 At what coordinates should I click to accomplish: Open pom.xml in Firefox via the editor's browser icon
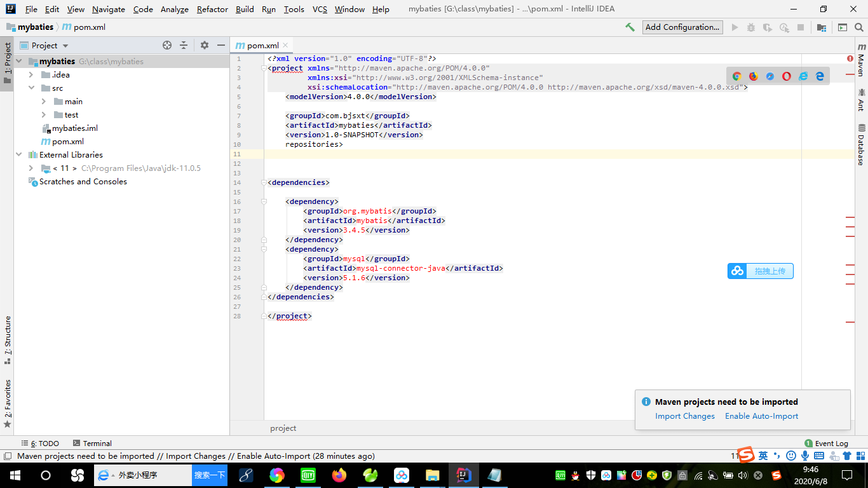(754, 76)
